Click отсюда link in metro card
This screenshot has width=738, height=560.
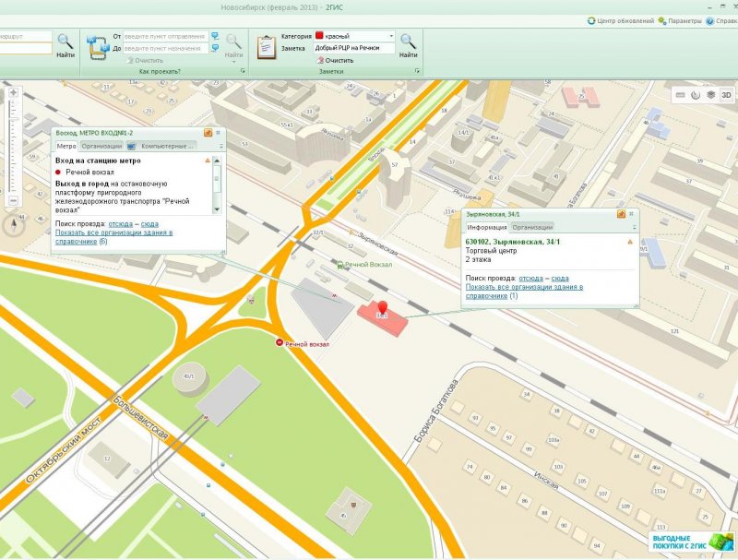coord(121,224)
